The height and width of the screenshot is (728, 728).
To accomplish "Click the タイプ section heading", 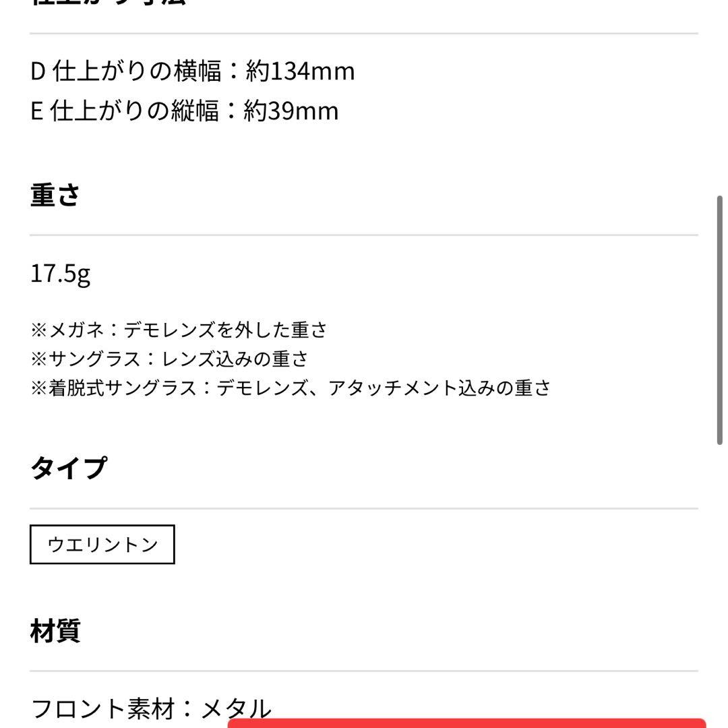I will tap(69, 467).
